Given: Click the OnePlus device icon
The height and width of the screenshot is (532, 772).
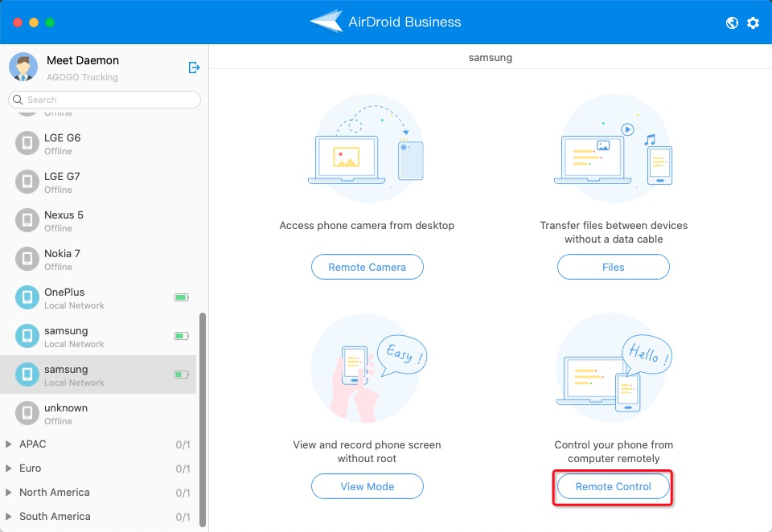Looking at the screenshot, I should pos(27,297).
